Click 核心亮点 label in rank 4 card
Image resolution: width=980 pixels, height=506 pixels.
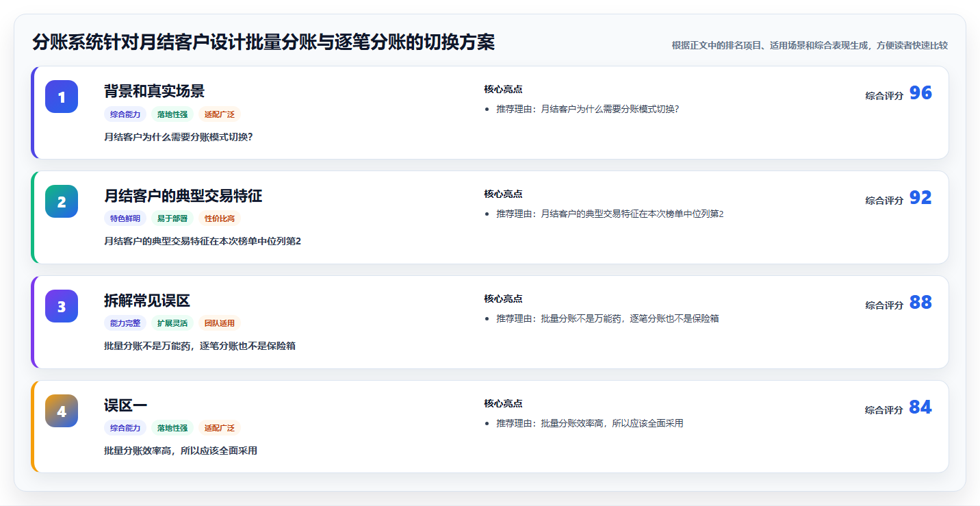503,403
